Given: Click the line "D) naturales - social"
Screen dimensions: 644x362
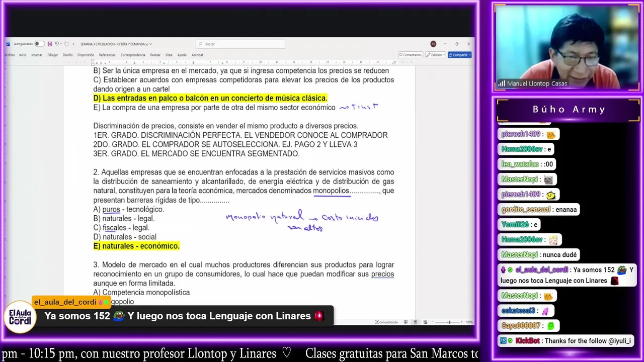Looking at the screenshot, I should coord(125,237).
